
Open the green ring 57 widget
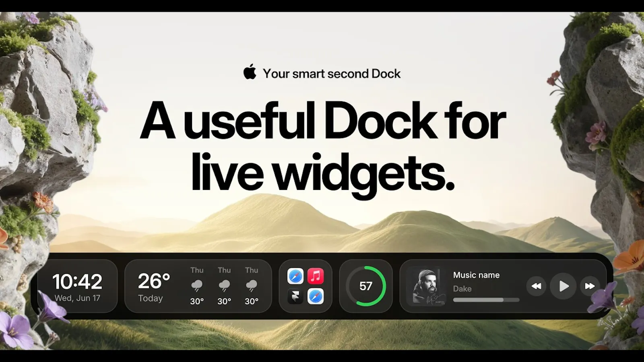click(366, 286)
